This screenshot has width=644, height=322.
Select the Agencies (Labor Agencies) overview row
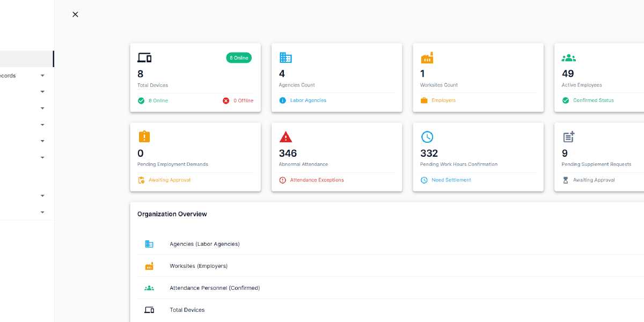click(x=204, y=244)
